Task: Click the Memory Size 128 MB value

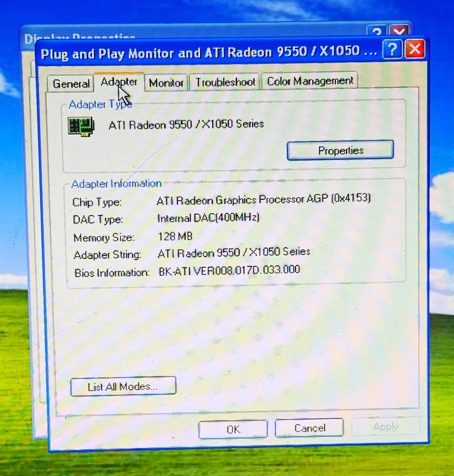Action: (x=174, y=237)
